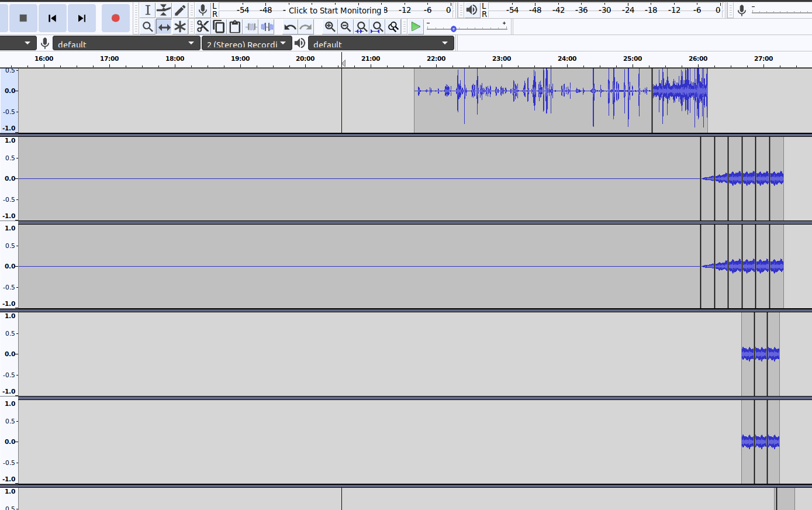812x510 pixels.
Task: Click the 23:00 mark on the timeline ruler
Action: [x=502, y=58]
